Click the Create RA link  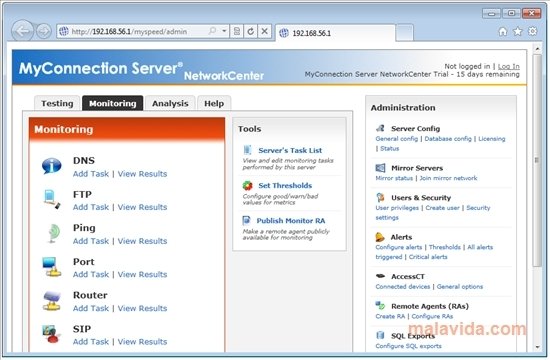[x=390, y=316]
